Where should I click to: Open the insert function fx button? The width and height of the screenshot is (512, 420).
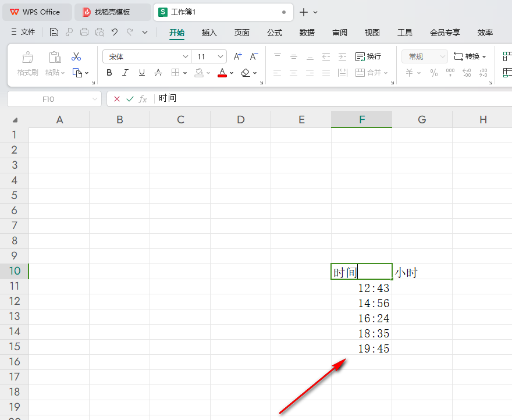[143, 98]
